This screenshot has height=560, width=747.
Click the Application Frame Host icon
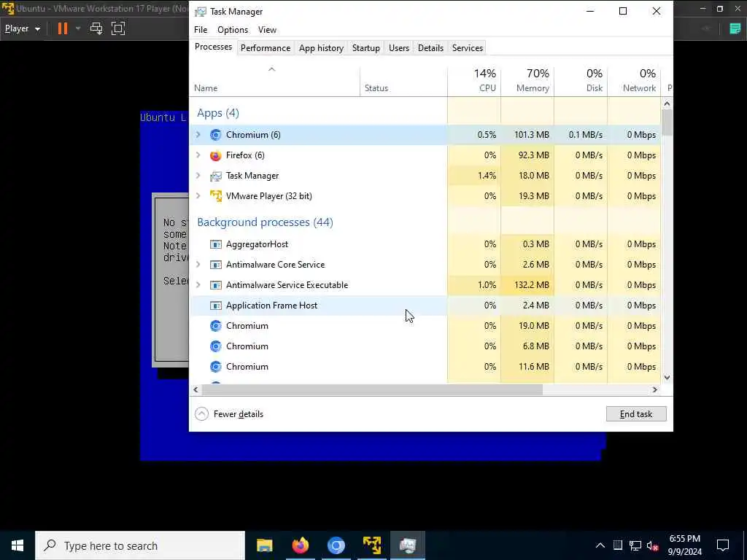click(x=216, y=306)
